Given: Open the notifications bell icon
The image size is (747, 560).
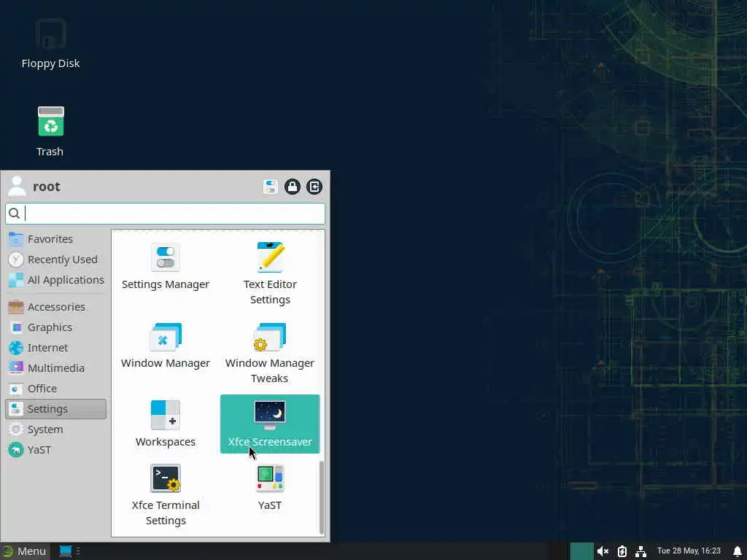Looking at the screenshot, I should pos(738,551).
